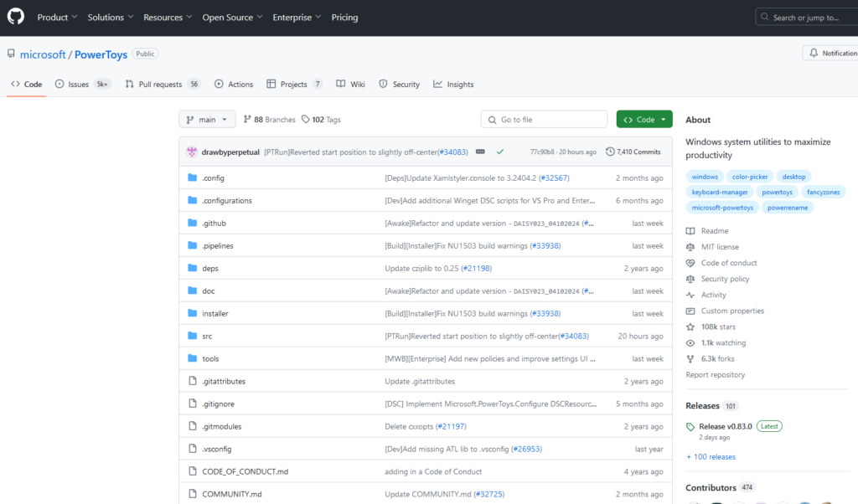The width and height of the screenshot is (858, 504).
Task: Open the PowerToys repository link
Action: [101, 54]
